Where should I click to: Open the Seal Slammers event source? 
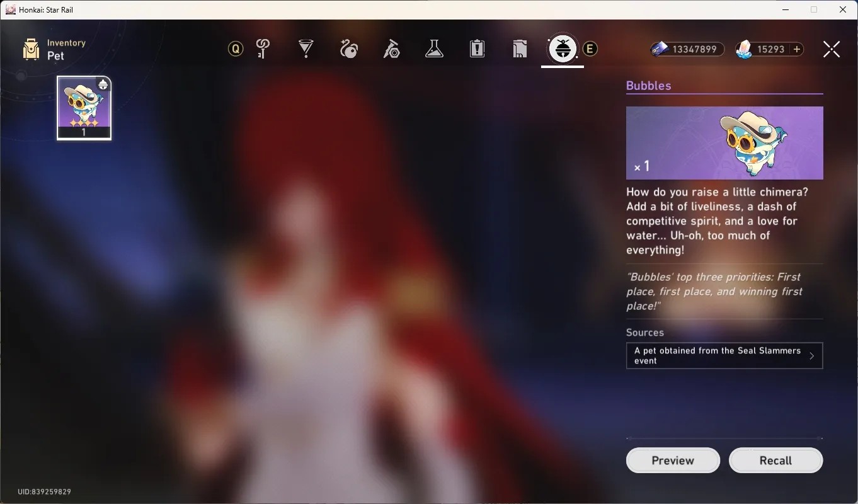[x=724, y=356]
